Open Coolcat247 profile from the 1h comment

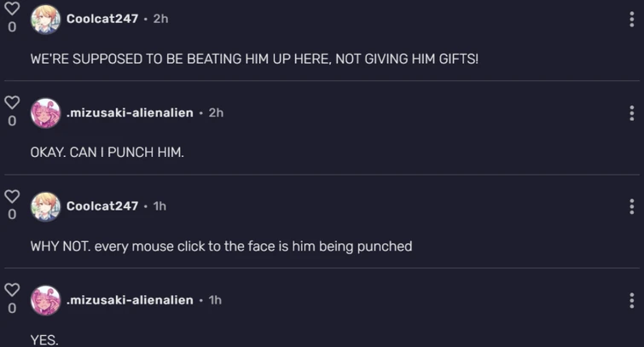[x=102, y=206]
